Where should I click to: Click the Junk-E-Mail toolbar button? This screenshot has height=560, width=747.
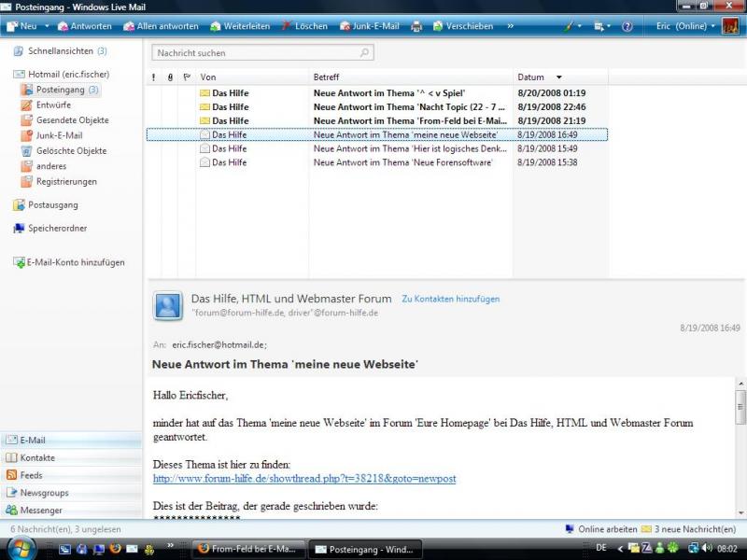371,26
